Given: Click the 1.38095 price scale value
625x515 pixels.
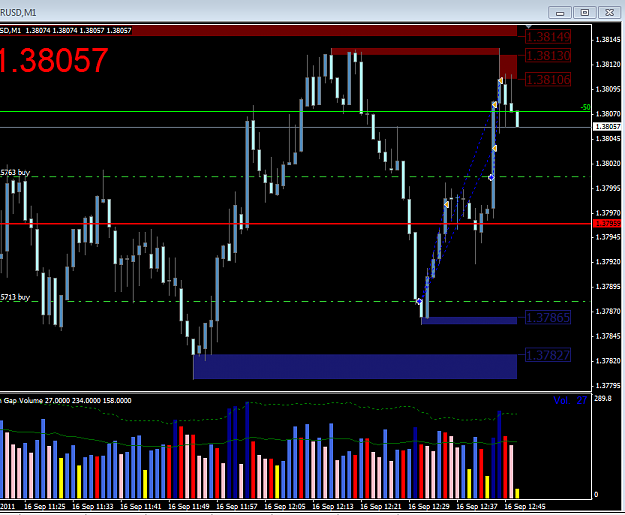Looking at the screenshot, I should (x=608, y=89).
